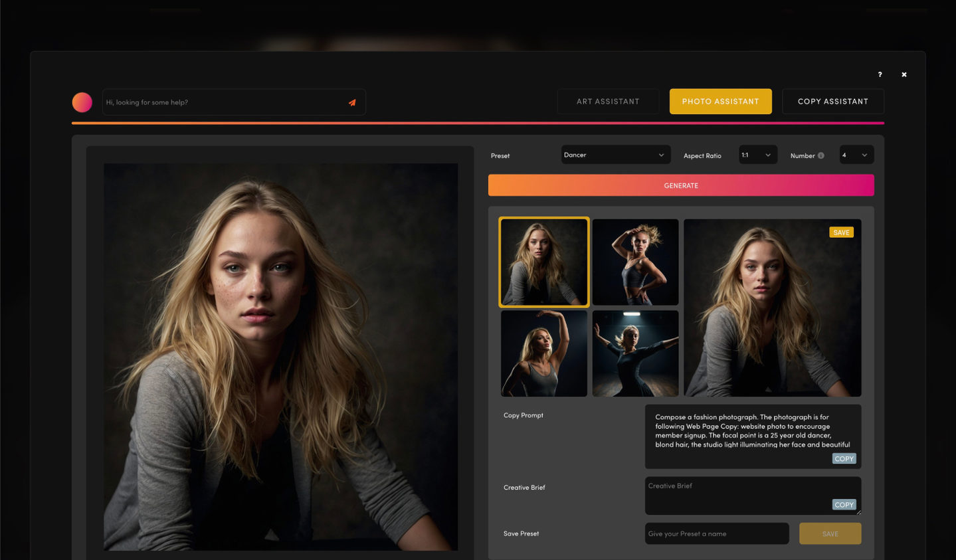The height and width of the screenshot is (560, 956).
Task: Click Copy button in Creative Brief box
Action: tap(844, 505)
